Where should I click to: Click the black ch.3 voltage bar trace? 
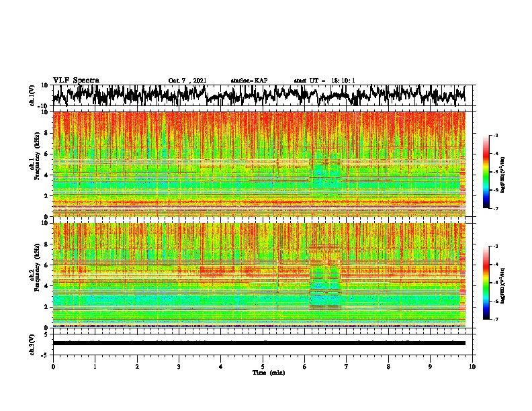point(259,343)
